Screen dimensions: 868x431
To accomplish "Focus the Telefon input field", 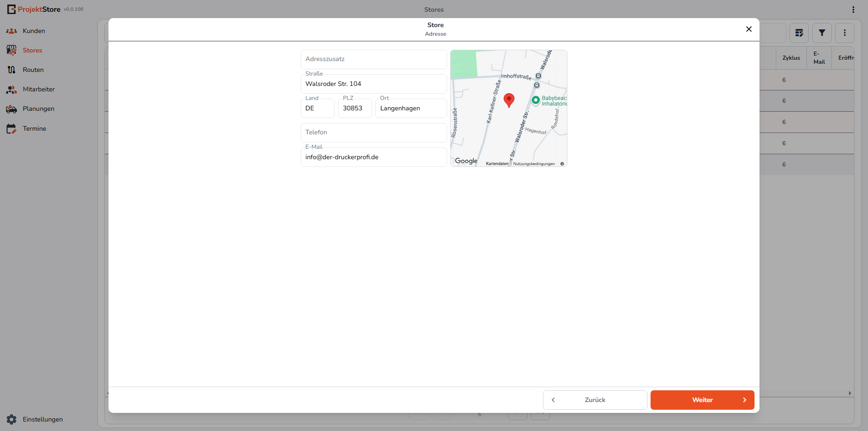I will [x=373, y=133].
